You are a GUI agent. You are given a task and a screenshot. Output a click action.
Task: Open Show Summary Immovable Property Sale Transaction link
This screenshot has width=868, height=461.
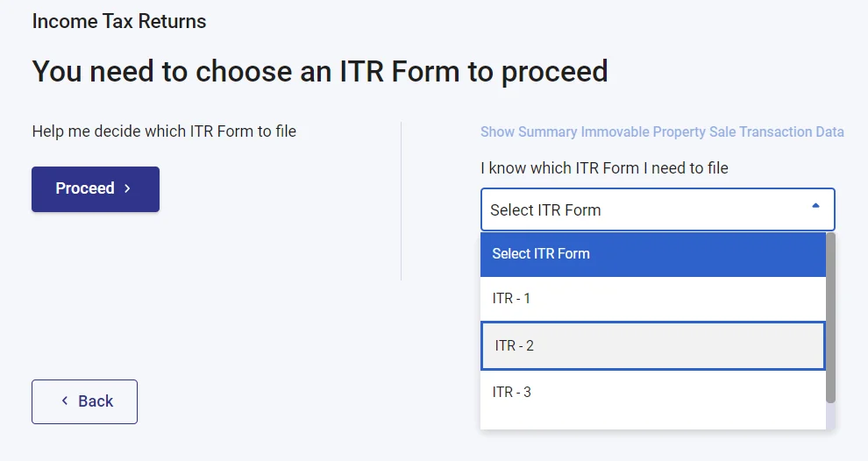point(662,132)
